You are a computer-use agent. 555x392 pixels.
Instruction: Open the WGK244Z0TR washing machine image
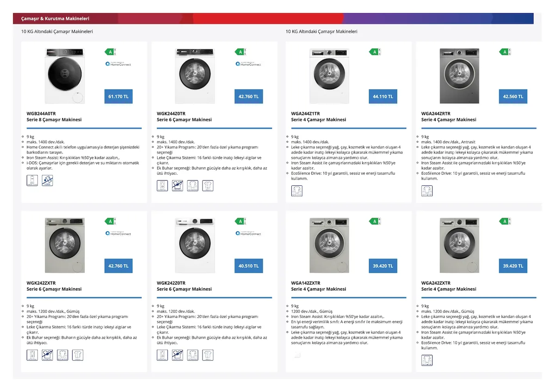[x=195, y=76]
